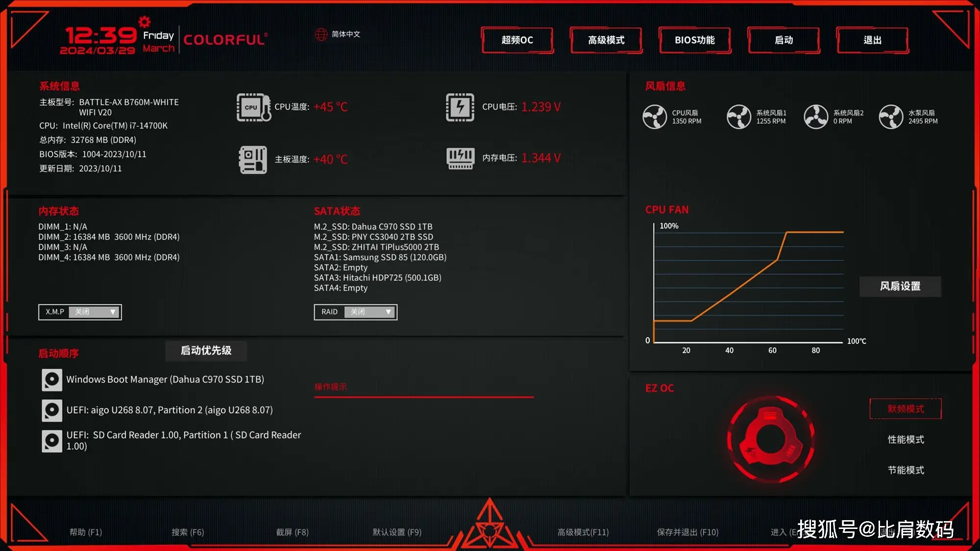Click the RAM/memory voltage icon
The image size is (980, 551).
(458, 158)
